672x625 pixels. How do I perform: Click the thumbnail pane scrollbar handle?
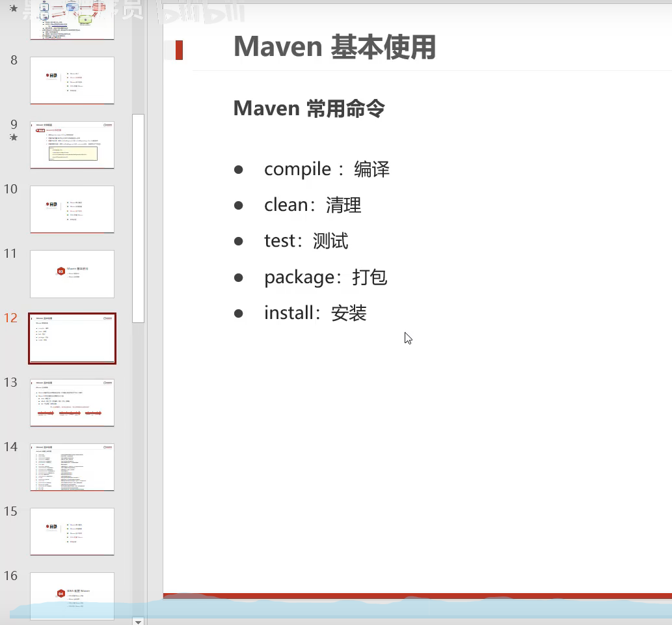point(138,218)
